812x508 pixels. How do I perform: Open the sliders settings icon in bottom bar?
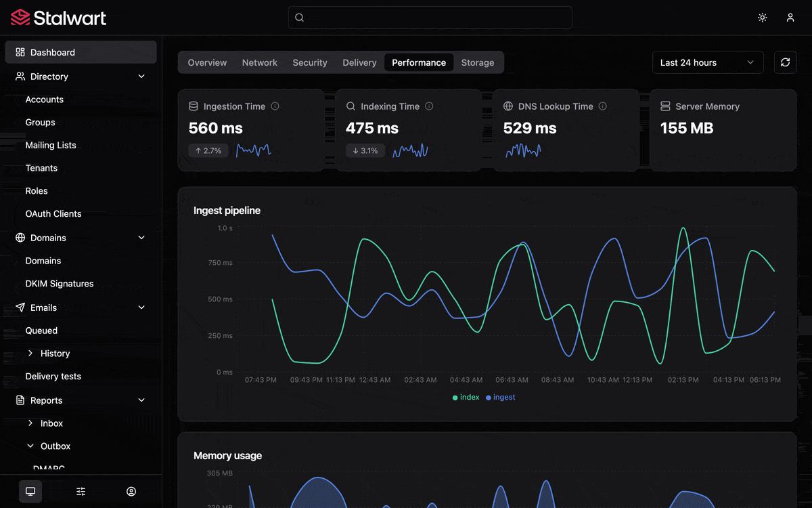point(81,491)
